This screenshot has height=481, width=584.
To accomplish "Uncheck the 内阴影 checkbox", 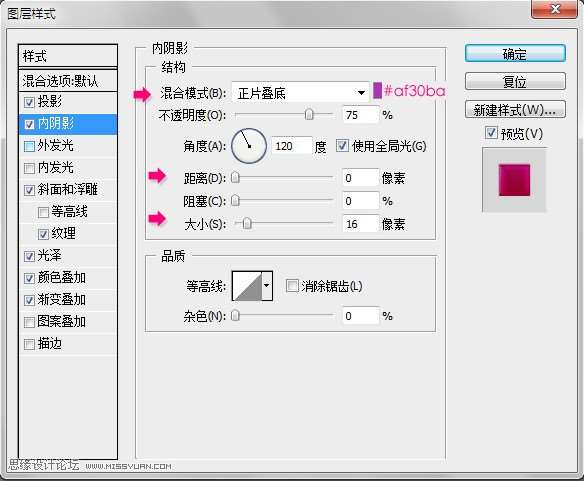I will pyautogui.click(x=29, y=124).
